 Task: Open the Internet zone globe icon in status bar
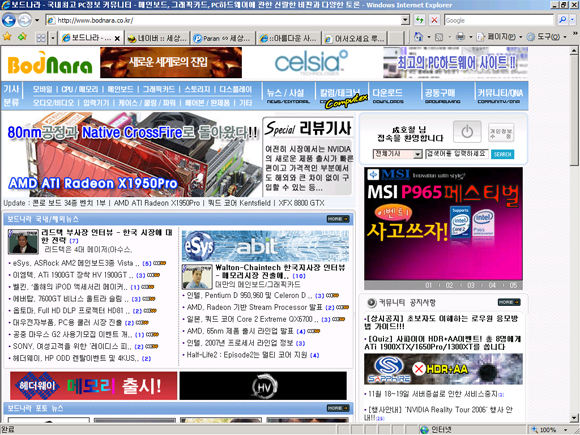point(425,430)
